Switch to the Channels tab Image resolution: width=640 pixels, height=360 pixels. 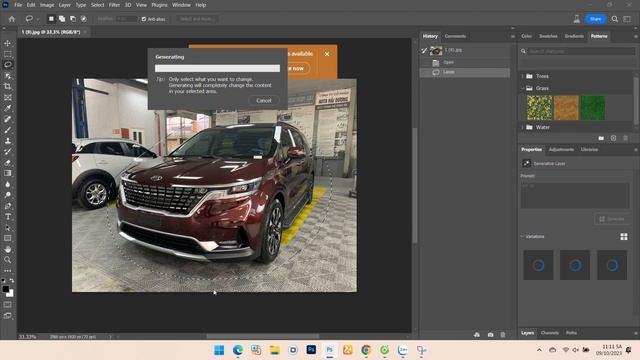[549, 333]
